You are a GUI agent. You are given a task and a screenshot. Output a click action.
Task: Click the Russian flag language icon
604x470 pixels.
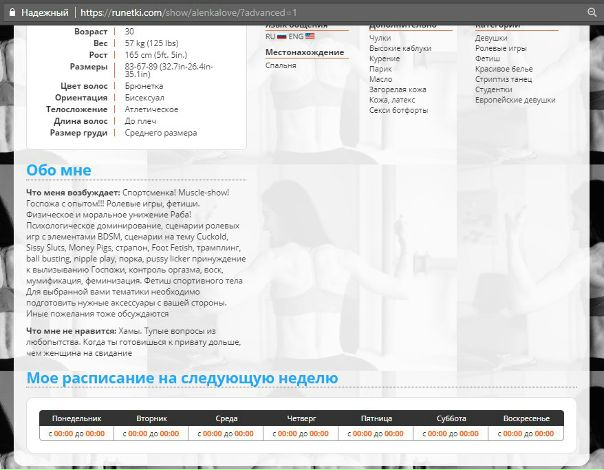(x=281, y=36)
